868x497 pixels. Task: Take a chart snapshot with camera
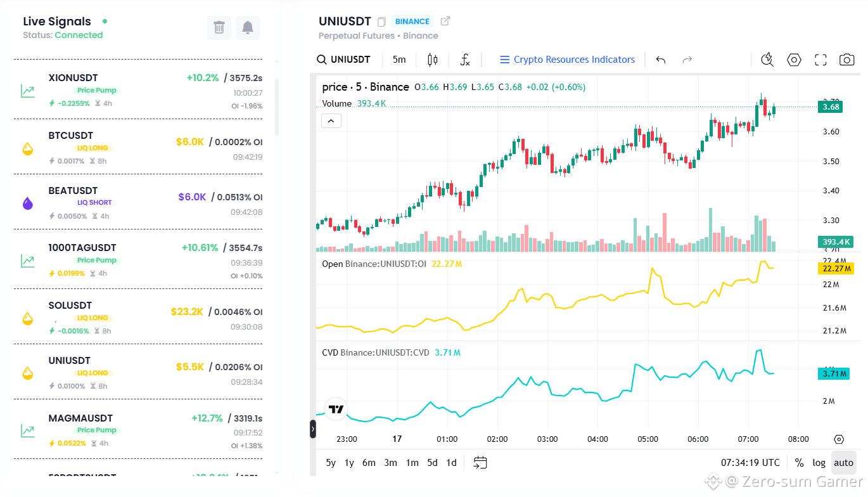pyautogui.click(x=846, y=60)
